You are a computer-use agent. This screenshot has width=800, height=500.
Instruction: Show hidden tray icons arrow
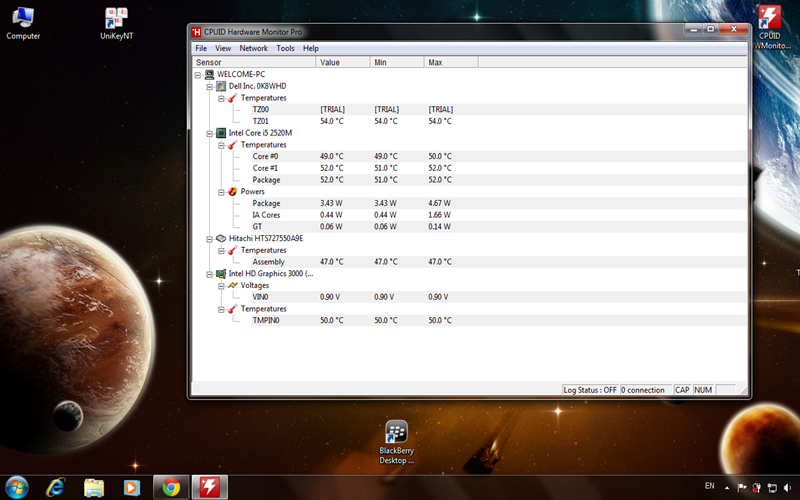click(727, 488)
